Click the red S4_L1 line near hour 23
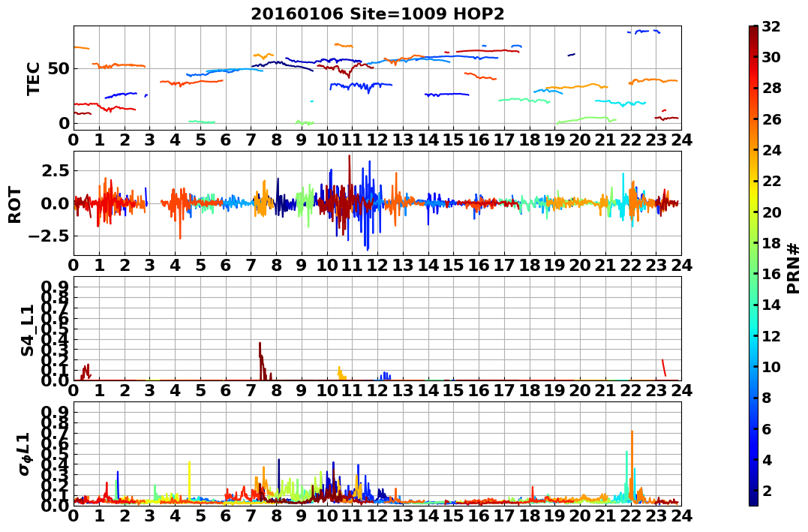This screenshot has width=808, height=532. [x=664, y=368]
